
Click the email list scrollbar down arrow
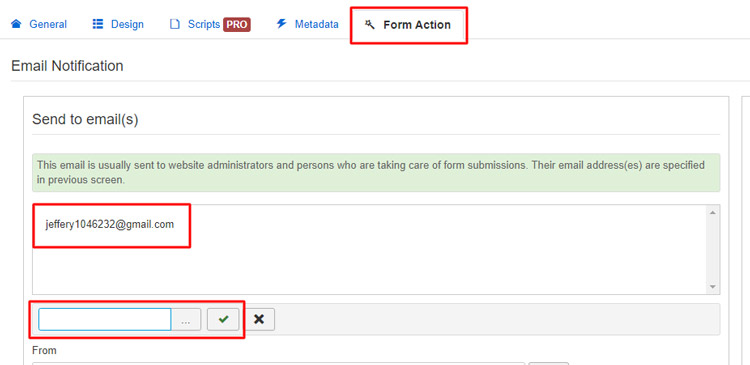point(712,287)
